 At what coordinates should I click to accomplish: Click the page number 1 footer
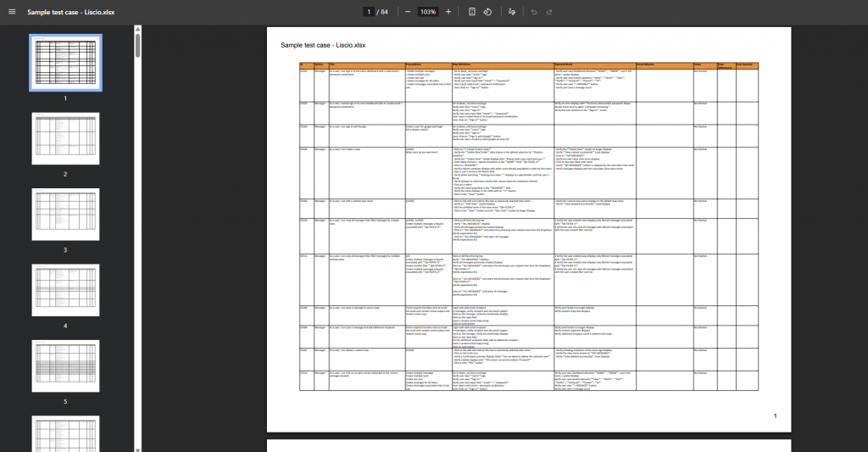(x=775, y=416)
